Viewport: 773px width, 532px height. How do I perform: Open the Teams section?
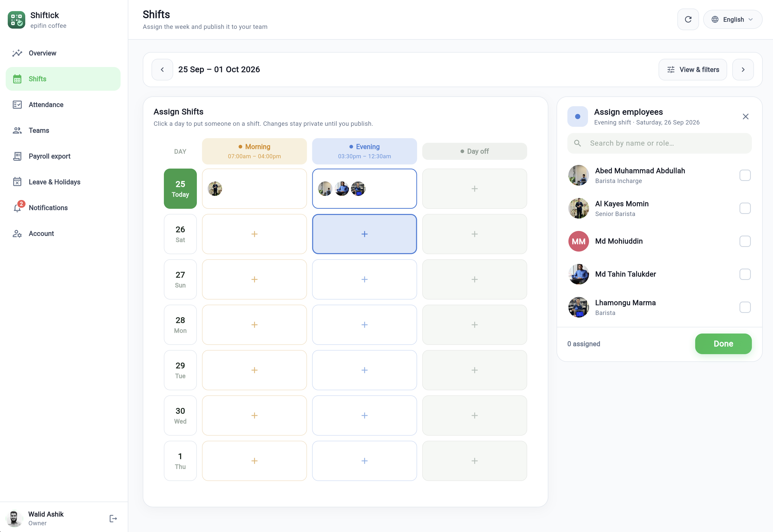(63, 130)
